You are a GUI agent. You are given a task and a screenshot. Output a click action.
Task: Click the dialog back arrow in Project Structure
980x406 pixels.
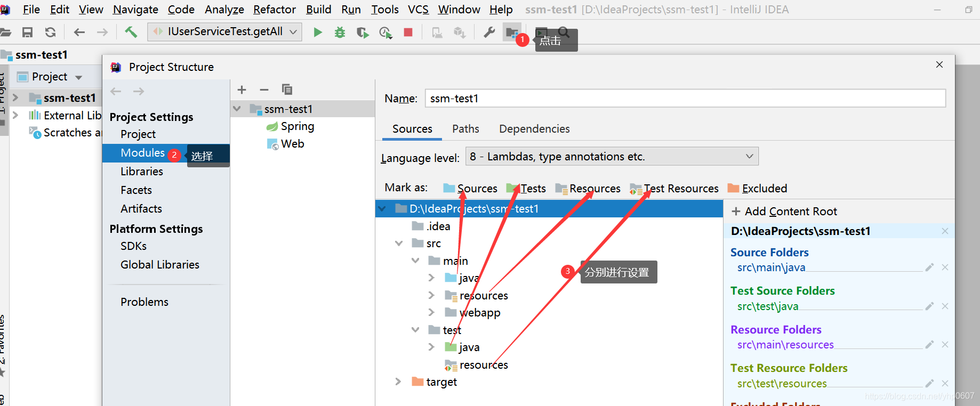pos(116,91)
